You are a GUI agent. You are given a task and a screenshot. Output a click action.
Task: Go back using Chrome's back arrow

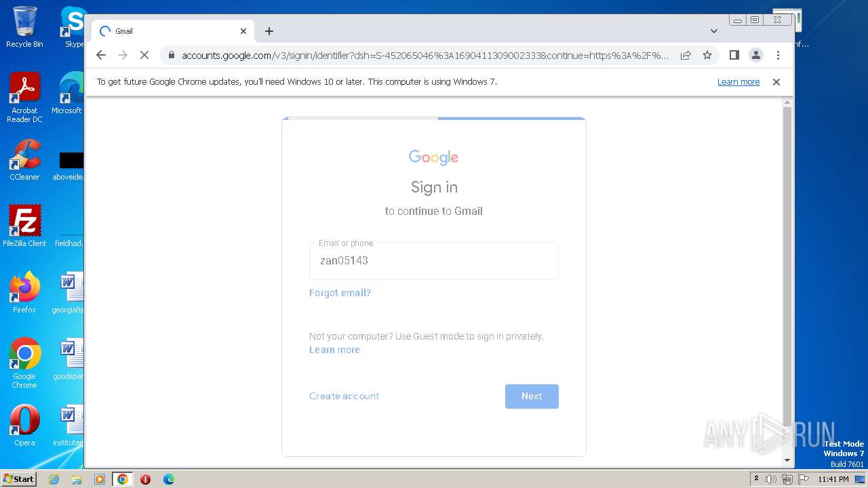pos(101,55)
